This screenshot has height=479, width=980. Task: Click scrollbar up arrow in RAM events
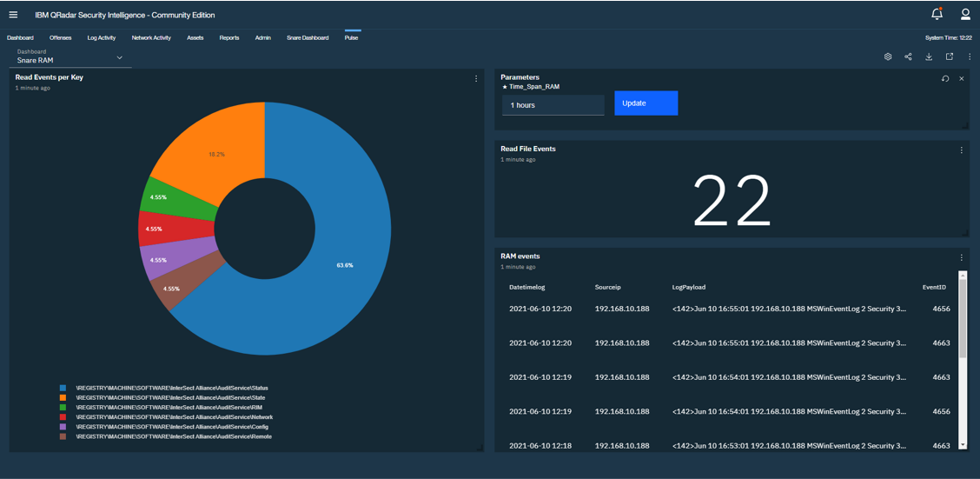(x=963, y=275)
